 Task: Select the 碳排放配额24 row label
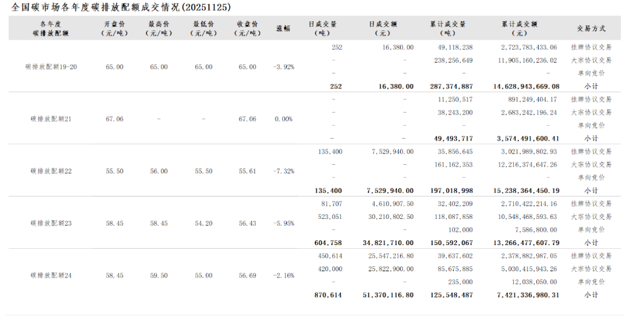click(51, 275)
